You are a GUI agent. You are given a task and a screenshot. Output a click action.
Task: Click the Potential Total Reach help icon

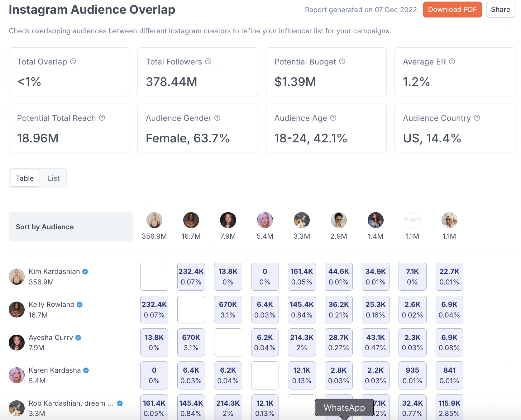tap(102, 118)
